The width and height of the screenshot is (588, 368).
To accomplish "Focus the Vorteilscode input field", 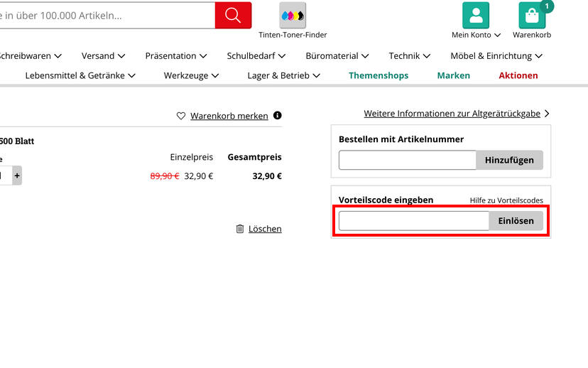I will pyautogui.click(x=413, y=221).
